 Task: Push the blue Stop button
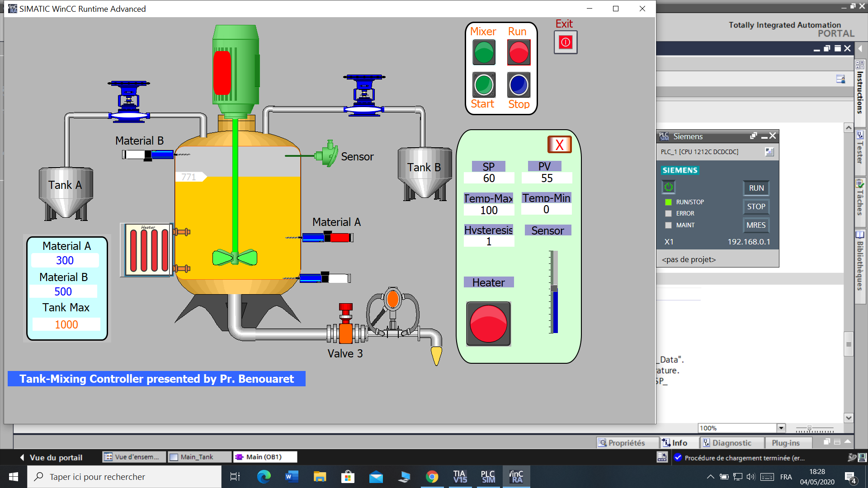pyautogui.click(x=519, y=84)
